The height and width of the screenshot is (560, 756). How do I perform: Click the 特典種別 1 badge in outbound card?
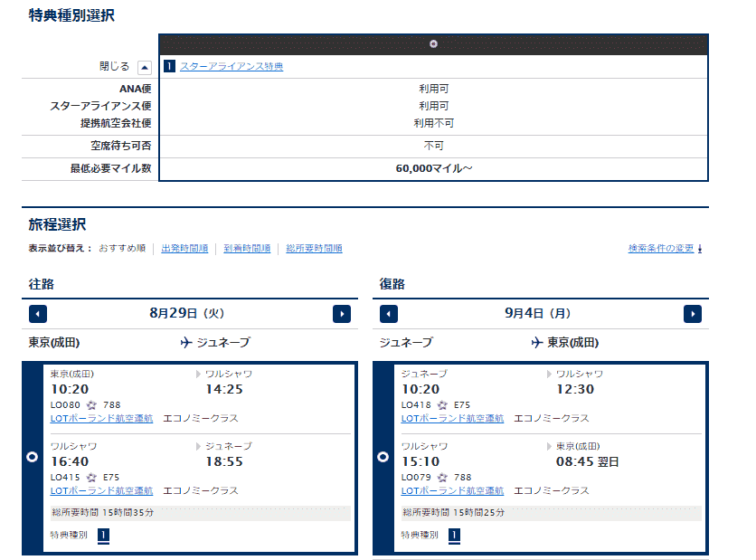[x=104, y=536]
